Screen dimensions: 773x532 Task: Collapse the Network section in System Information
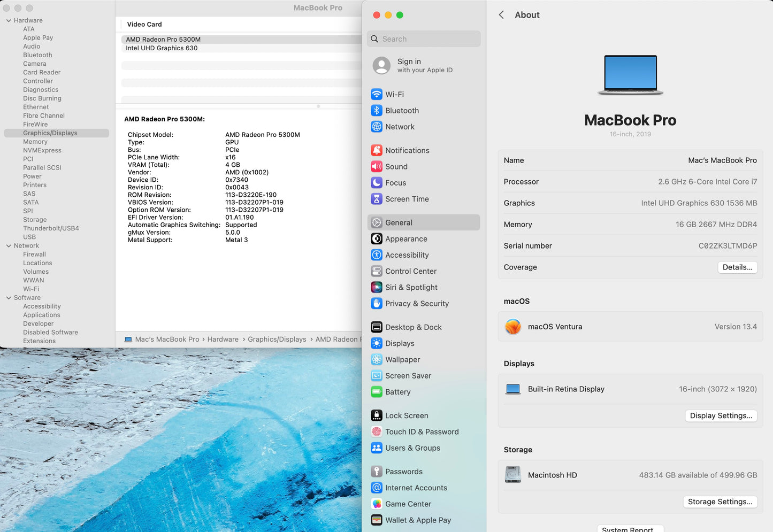coord(9,246)
